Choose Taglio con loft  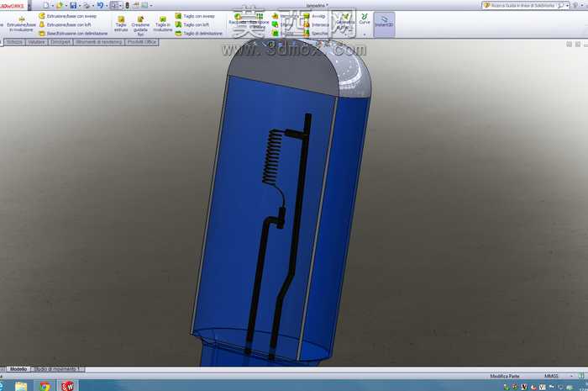[192, 24]
